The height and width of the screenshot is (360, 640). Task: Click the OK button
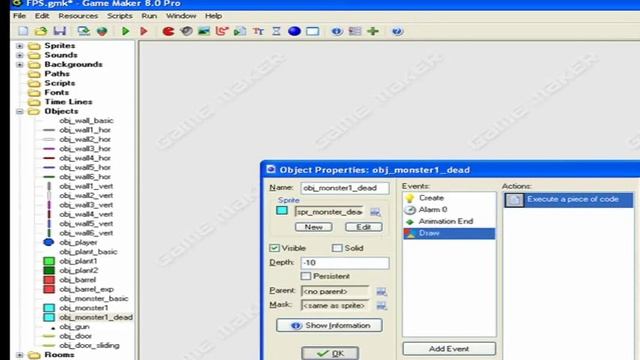click(x=330, y=353)
